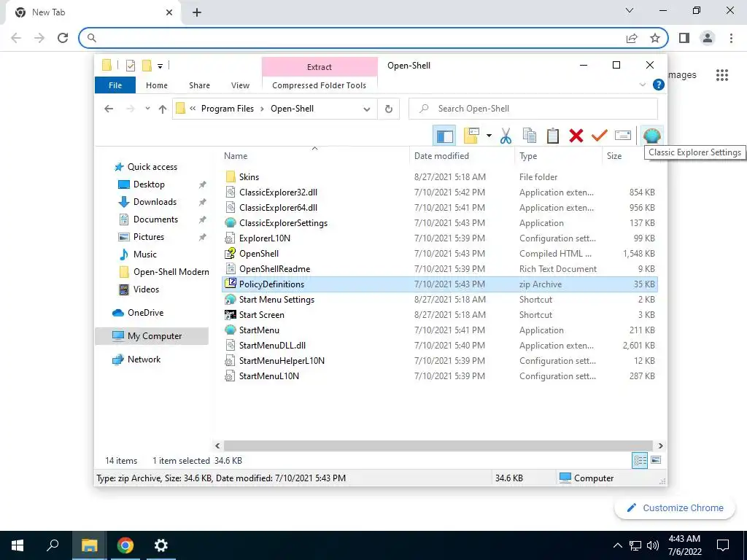Bookmark this tab star icon in Chrome

[x=655, y=38]
